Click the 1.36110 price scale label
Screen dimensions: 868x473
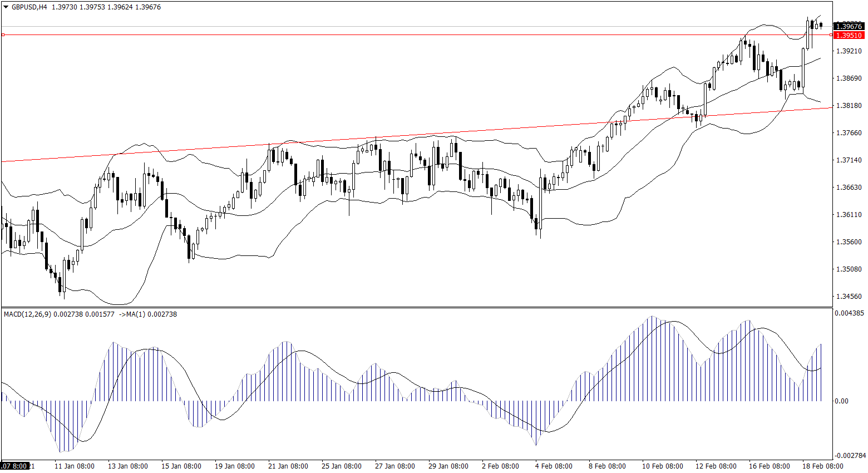849,215
